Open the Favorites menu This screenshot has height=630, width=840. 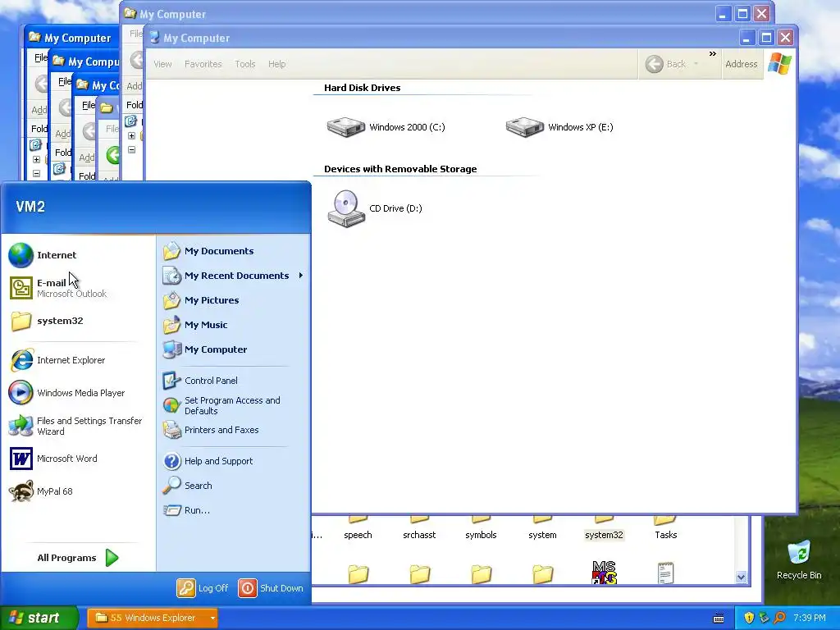pos(203,64)
